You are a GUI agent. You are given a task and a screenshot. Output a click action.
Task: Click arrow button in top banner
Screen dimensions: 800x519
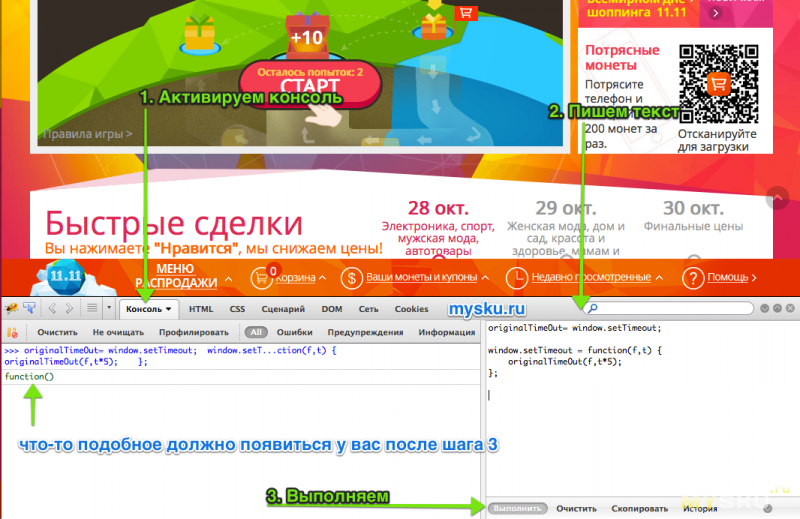[x=715, y=13]
